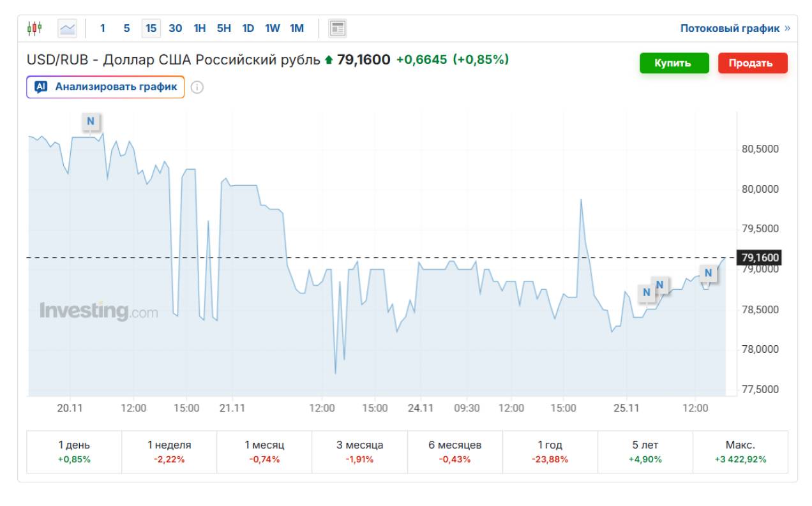The height and width of the screenshot is (506, 812).
Task: Select the area chart type icon
Action: pos(67,28)
